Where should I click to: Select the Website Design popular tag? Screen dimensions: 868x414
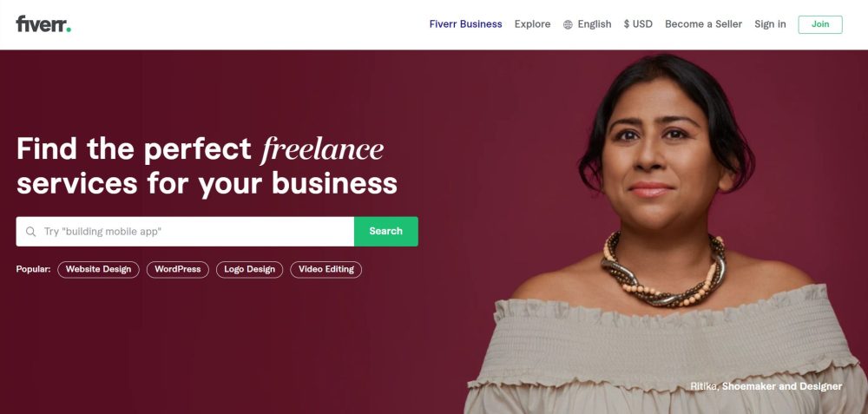pyautogui.click(x=99, y=270)
